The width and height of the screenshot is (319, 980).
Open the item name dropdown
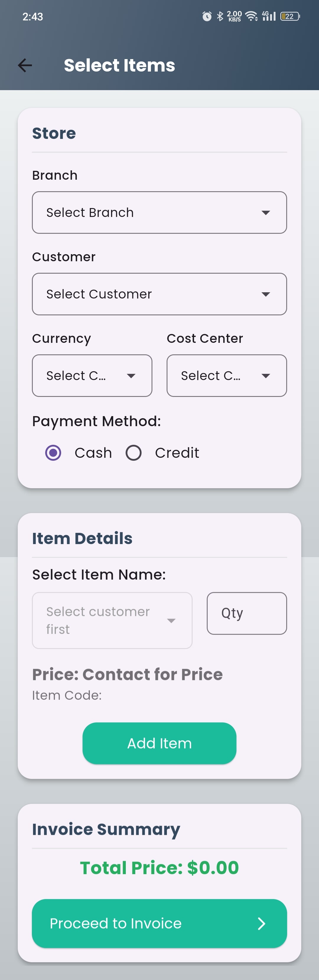(x=112, y=620)
